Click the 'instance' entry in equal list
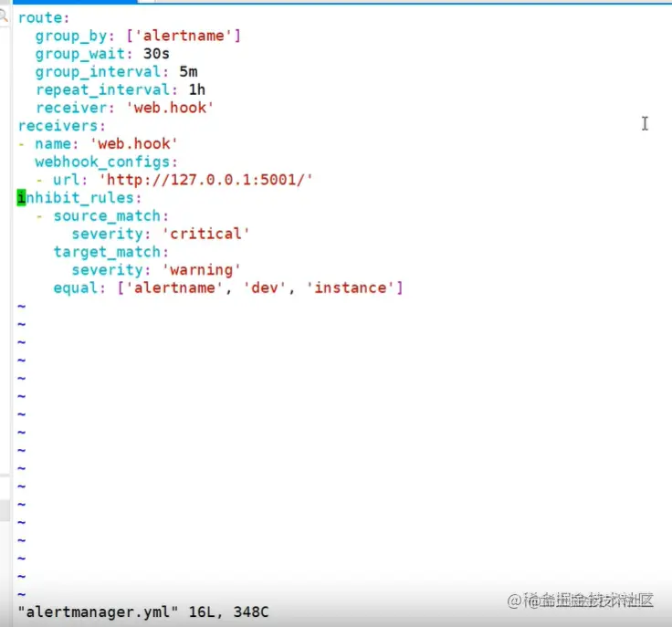 tap(350, 287)
